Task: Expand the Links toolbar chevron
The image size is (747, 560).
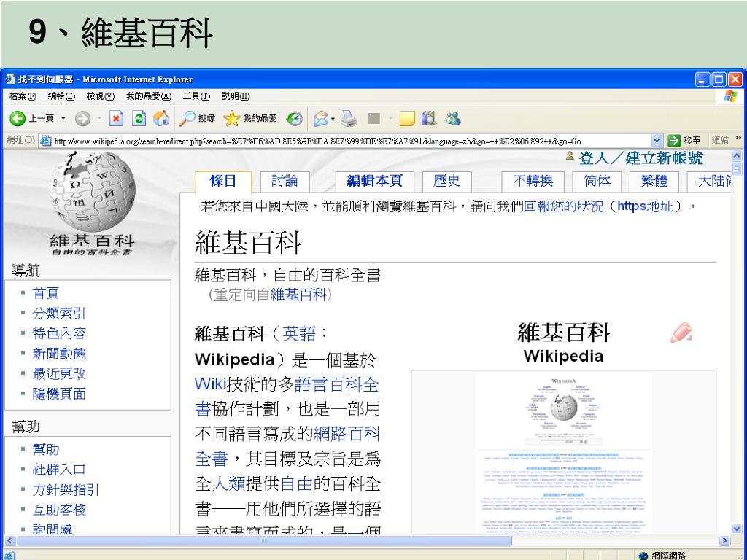Action: tap(738, 138)
